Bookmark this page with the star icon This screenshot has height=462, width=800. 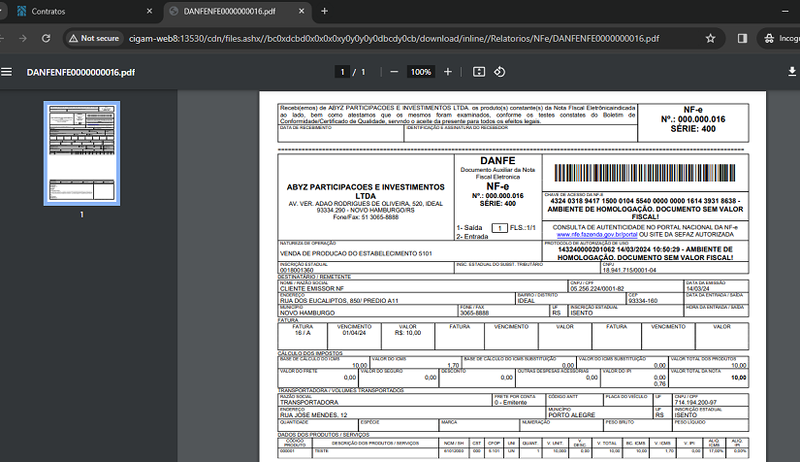tap(710, 38)
